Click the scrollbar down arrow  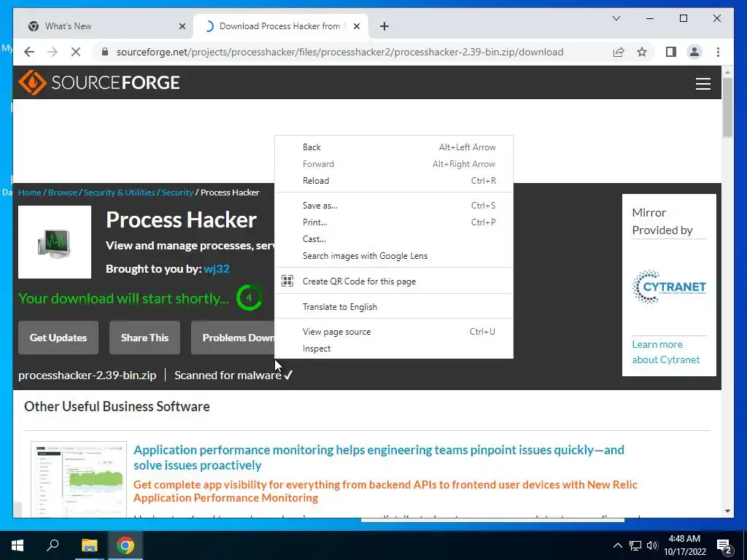[727, 511]
